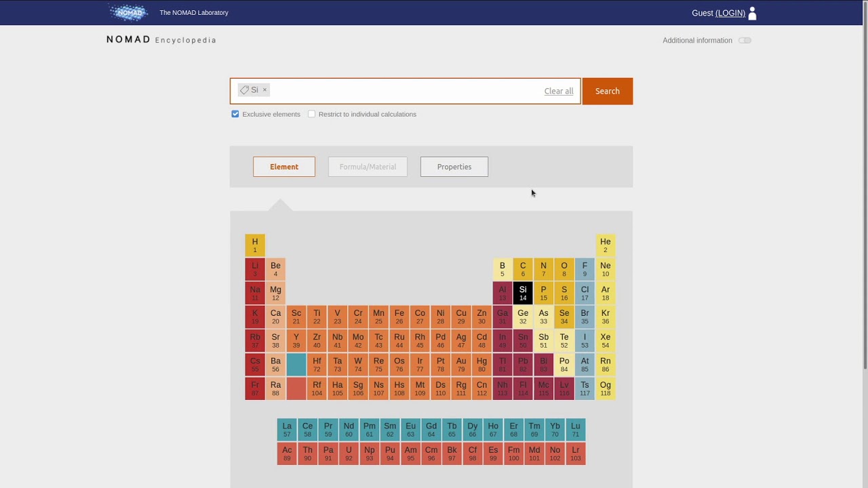
Task: Select Gallium (Ga) element
Action: click(x=502, y=317)
